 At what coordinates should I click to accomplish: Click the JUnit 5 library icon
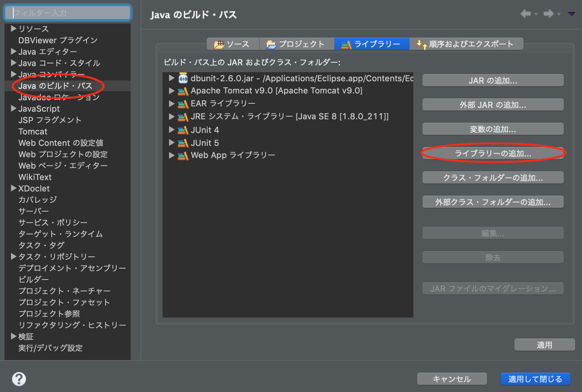tap(183, 143)
